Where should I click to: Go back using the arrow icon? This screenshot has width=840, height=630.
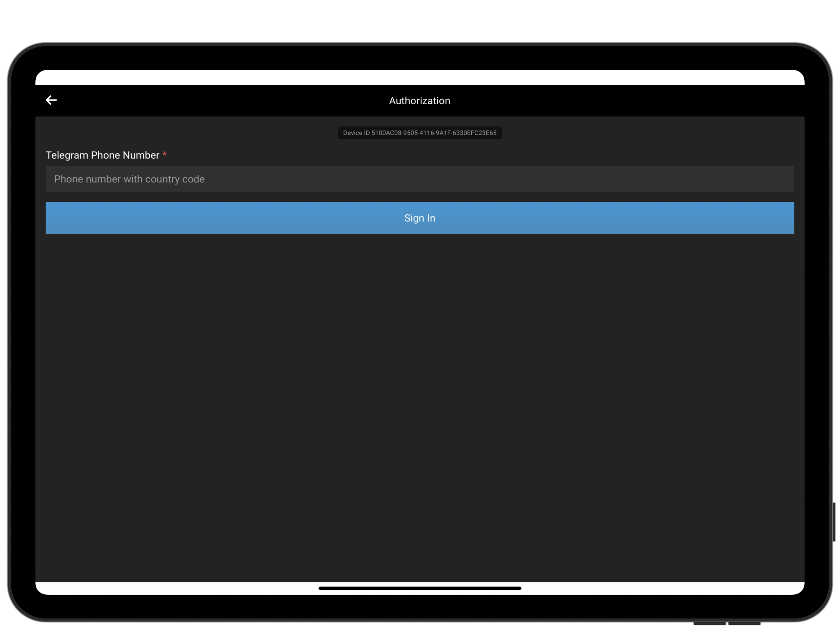click(x=51, y=100)
